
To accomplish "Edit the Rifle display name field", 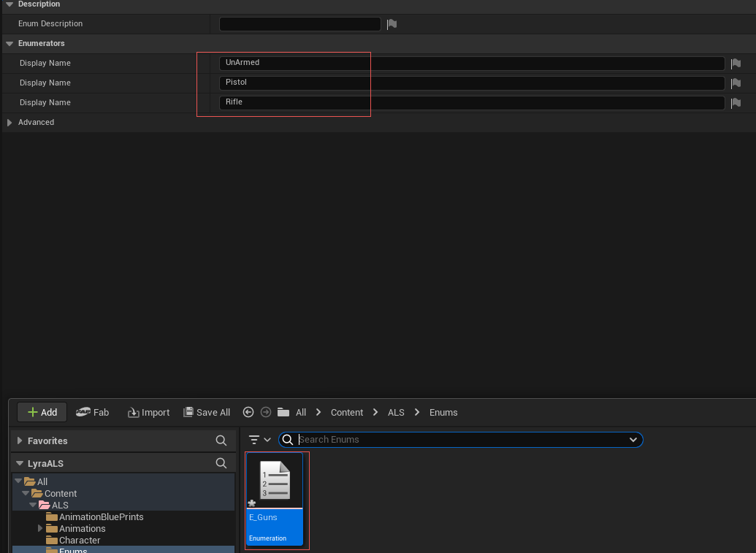I will [472, 102].
